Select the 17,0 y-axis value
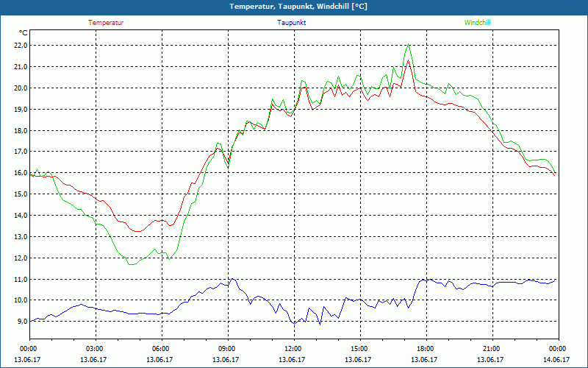This screenshot has width=588, height=368. (21, 152)
